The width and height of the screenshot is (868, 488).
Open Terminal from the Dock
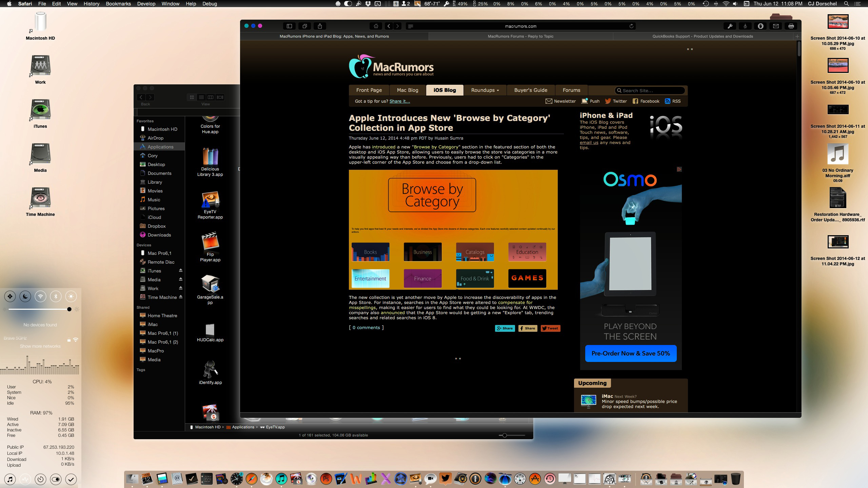(579, 479)
